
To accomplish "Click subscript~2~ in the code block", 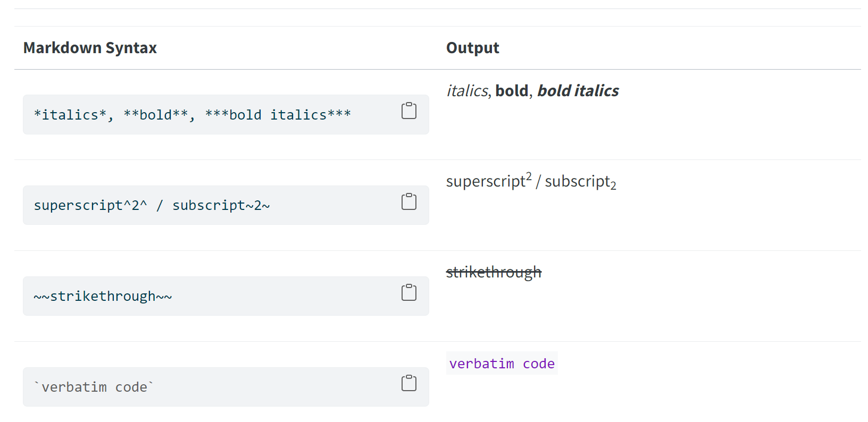I will click(x=221, y=206).
